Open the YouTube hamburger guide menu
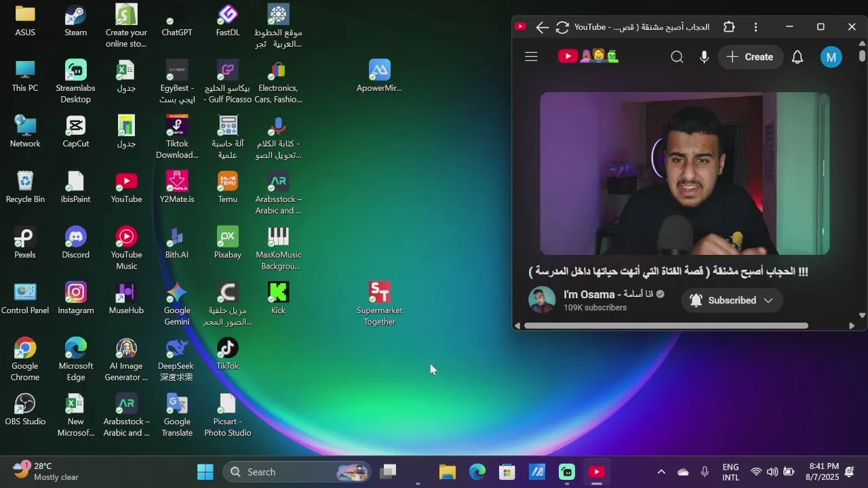 531,57
